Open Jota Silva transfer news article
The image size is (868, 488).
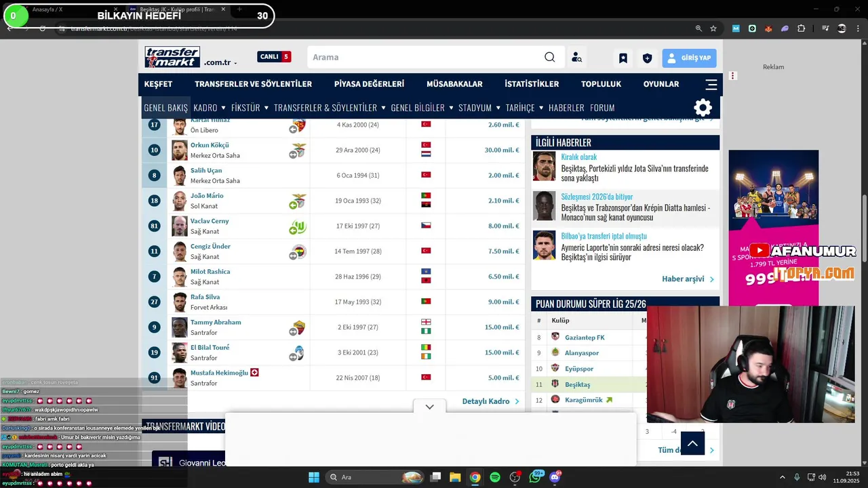point(635,173)
